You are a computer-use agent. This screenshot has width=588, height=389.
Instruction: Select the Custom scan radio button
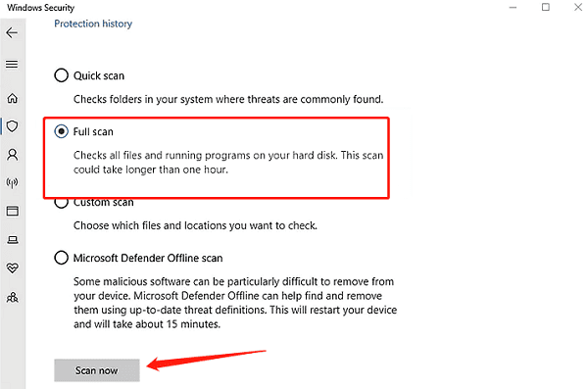tap(61, 203)
